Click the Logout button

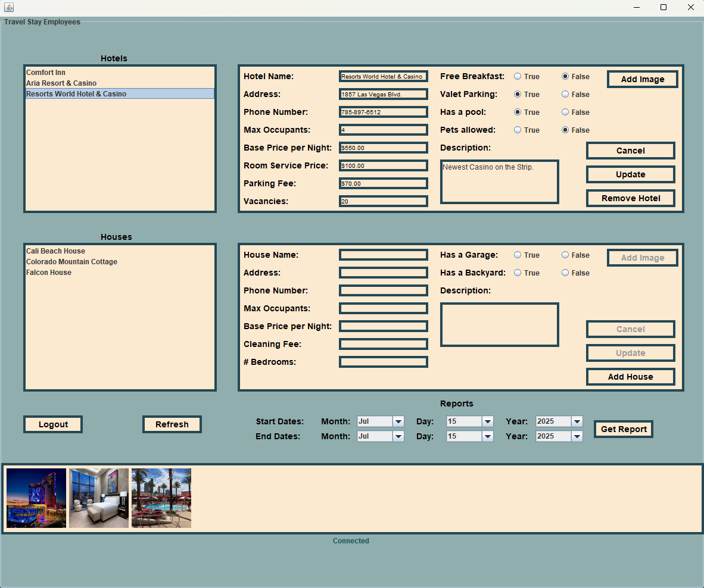[53, 424]
